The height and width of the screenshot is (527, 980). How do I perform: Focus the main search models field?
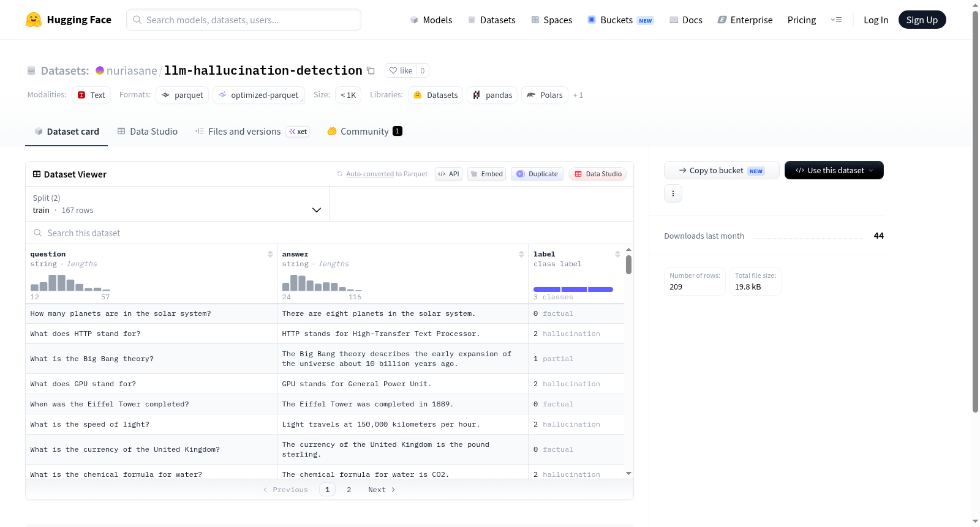point(244,20)
